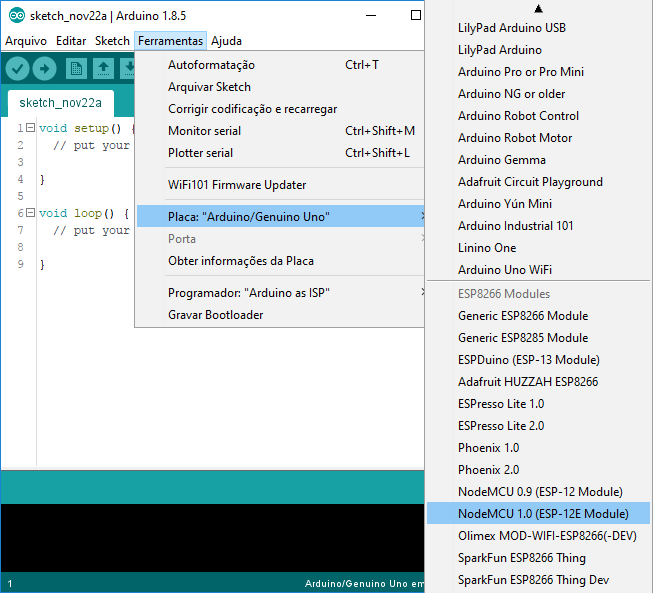The height and width of the screenshot is (593, 653).
Task: Select Linino One board
Action: pyautogui.click(x=538, y=248)
